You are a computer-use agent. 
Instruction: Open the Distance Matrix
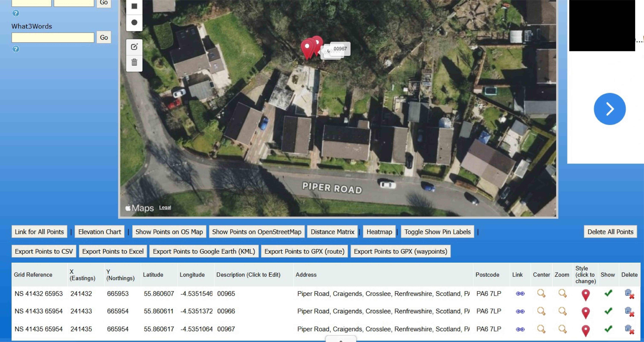(332, 232)
